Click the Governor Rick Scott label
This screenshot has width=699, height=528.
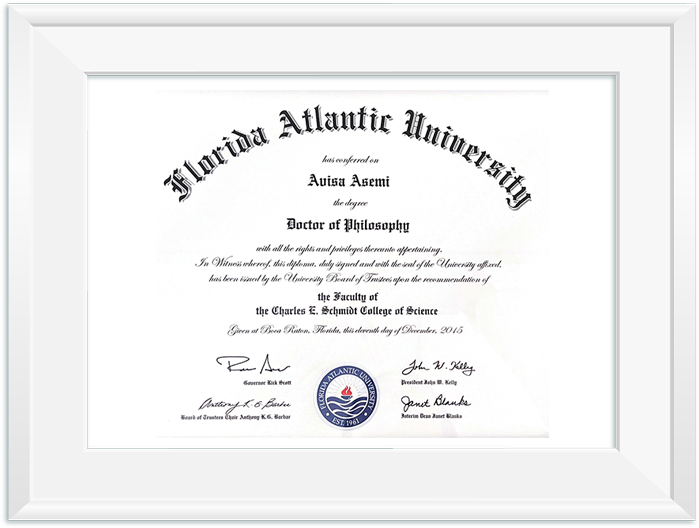click(x=267, y=383)
